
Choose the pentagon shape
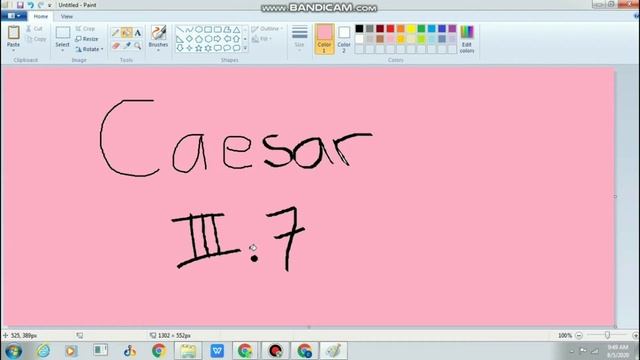199,39
